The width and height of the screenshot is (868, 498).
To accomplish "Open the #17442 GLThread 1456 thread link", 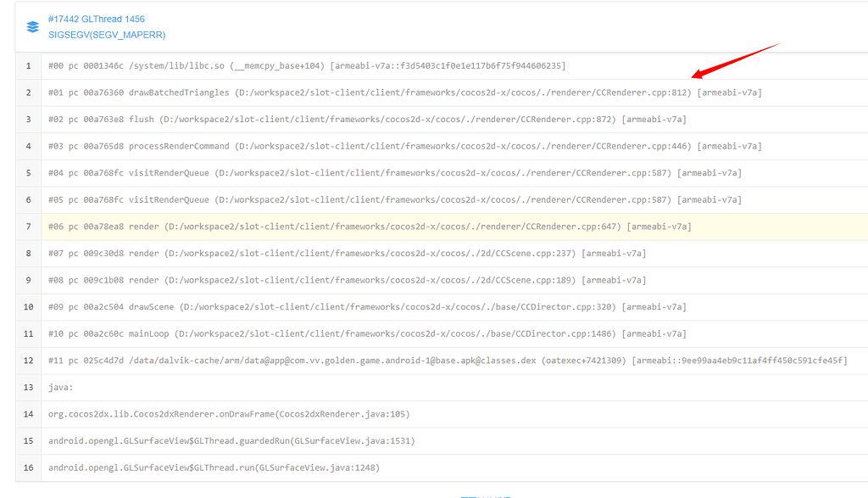I will pyautogui.click(x=100, y=19).
